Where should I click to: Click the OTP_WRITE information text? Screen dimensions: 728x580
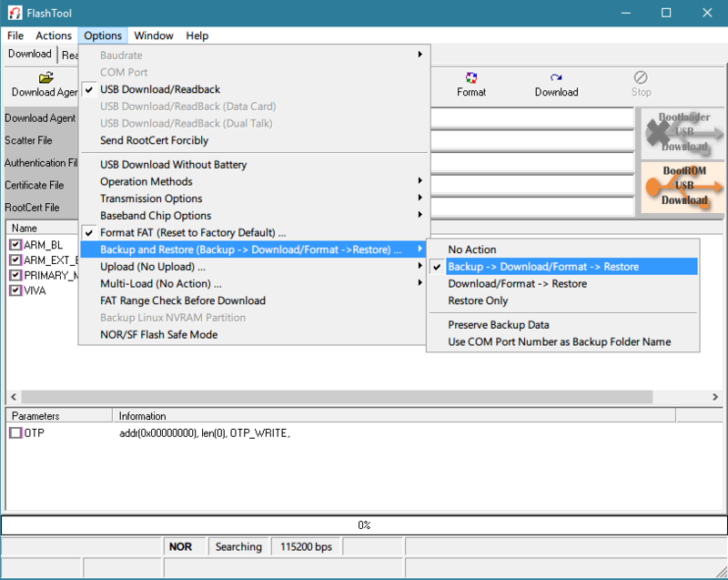pyautogui.click(x=204, y=433)
